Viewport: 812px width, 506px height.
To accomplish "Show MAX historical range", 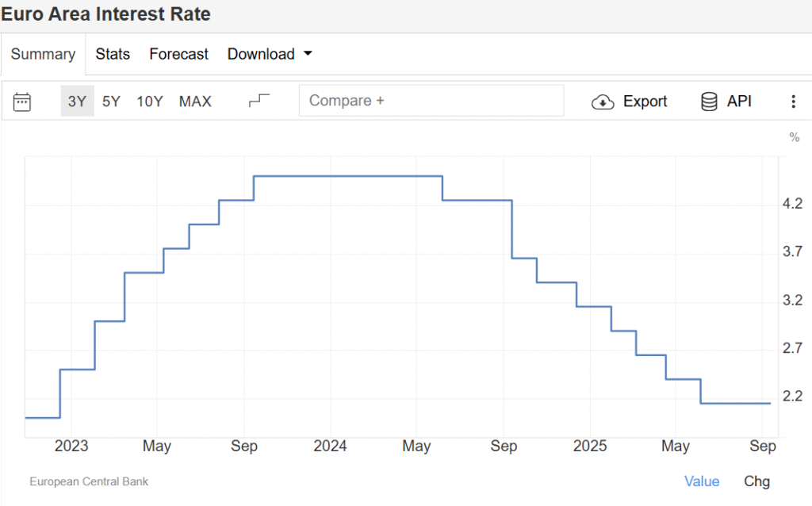I will pos(195,102).
